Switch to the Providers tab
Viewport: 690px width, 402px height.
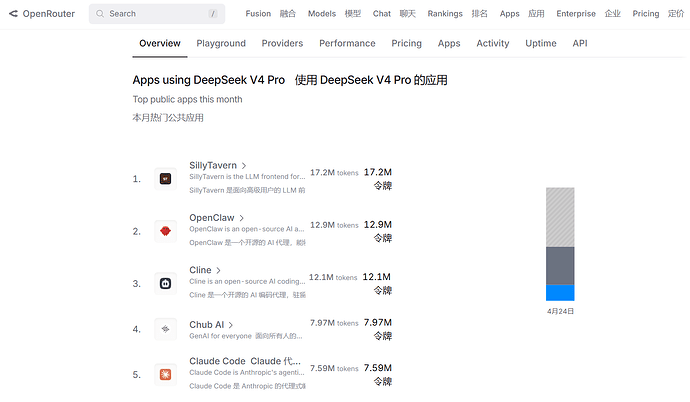pos(282,43)
